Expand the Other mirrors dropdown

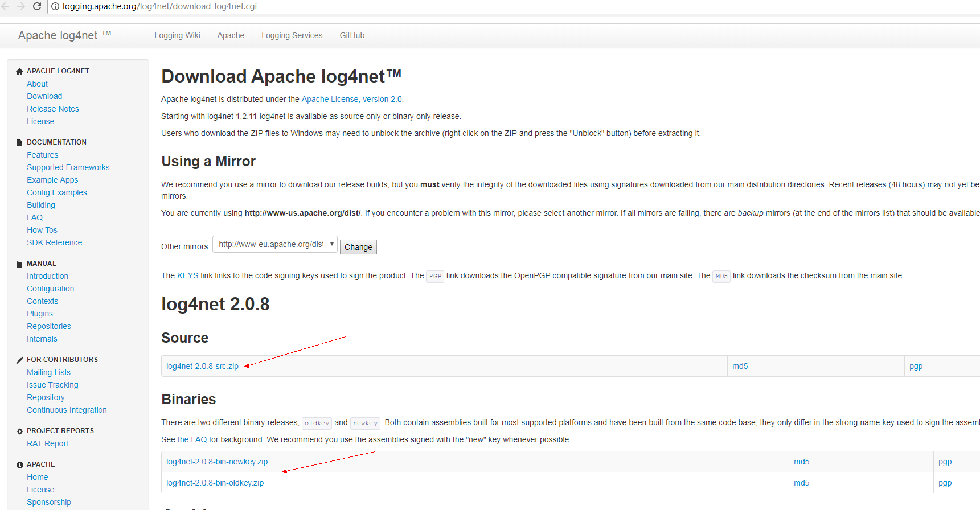click(275, 245)
